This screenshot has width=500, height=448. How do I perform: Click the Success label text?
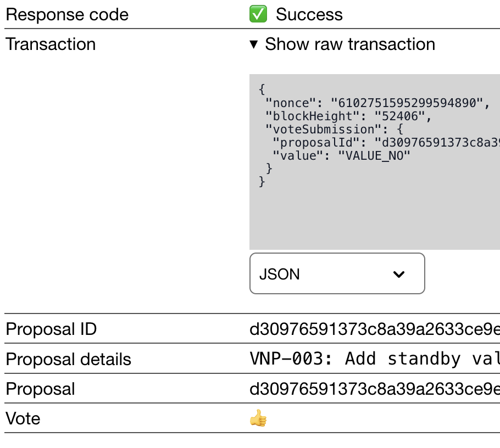309,14
